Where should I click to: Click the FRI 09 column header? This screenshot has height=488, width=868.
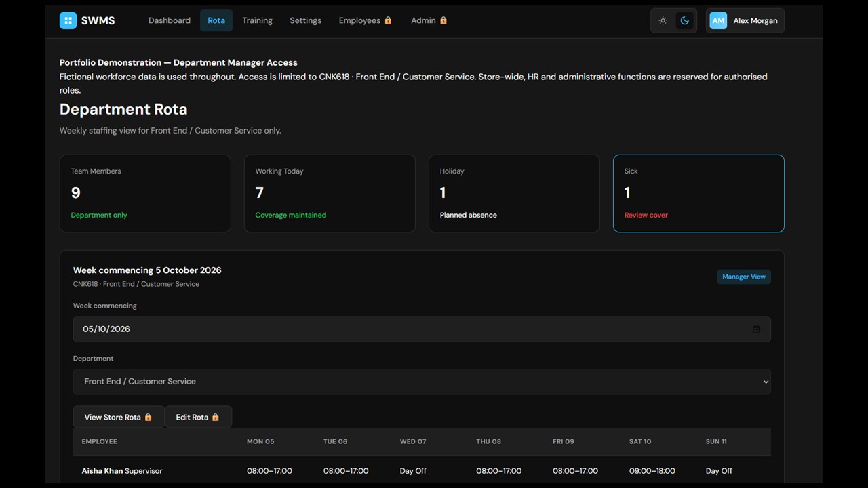[564, 441]
